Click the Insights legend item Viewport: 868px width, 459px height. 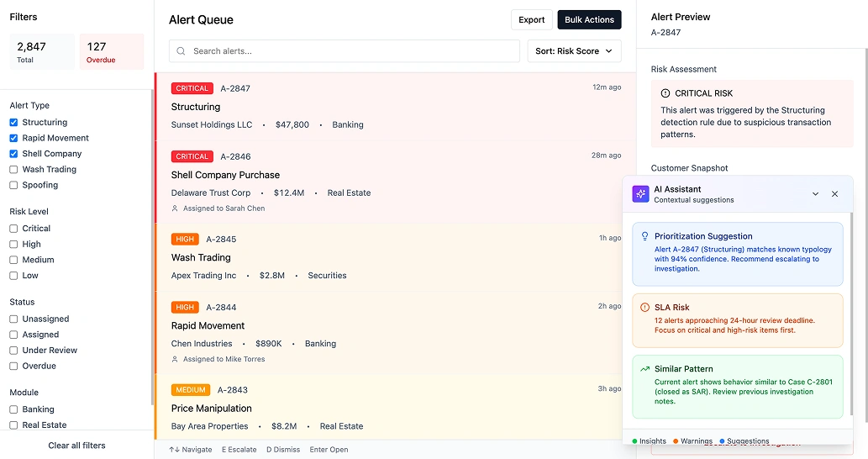pos(650,441)
